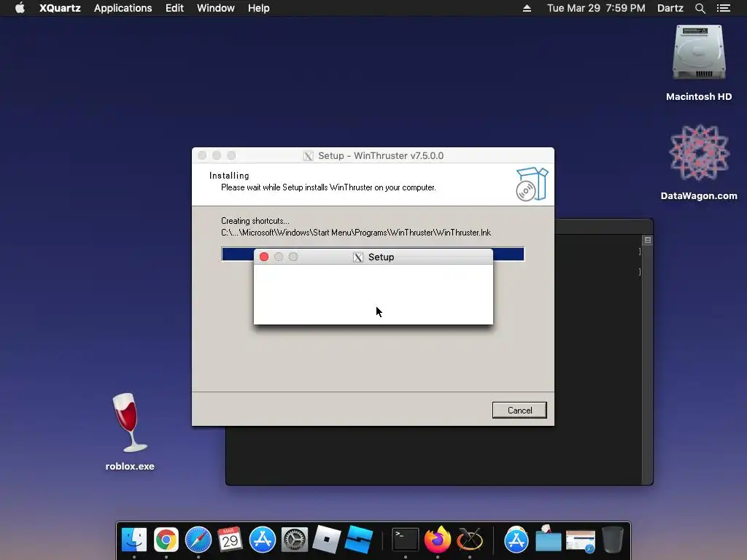The image size is (747, 560).
Task: Open the Apple menu
Action: coord(20,8)
